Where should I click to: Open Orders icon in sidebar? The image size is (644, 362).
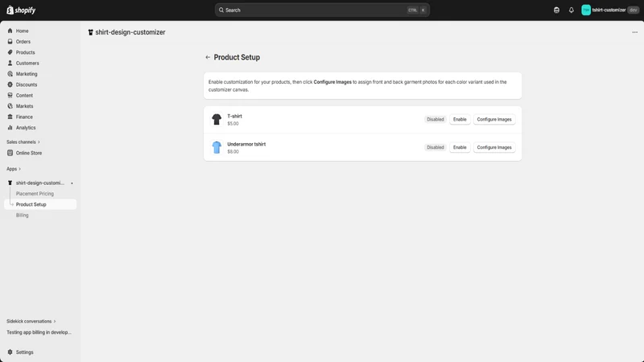[x=10, y=42]
